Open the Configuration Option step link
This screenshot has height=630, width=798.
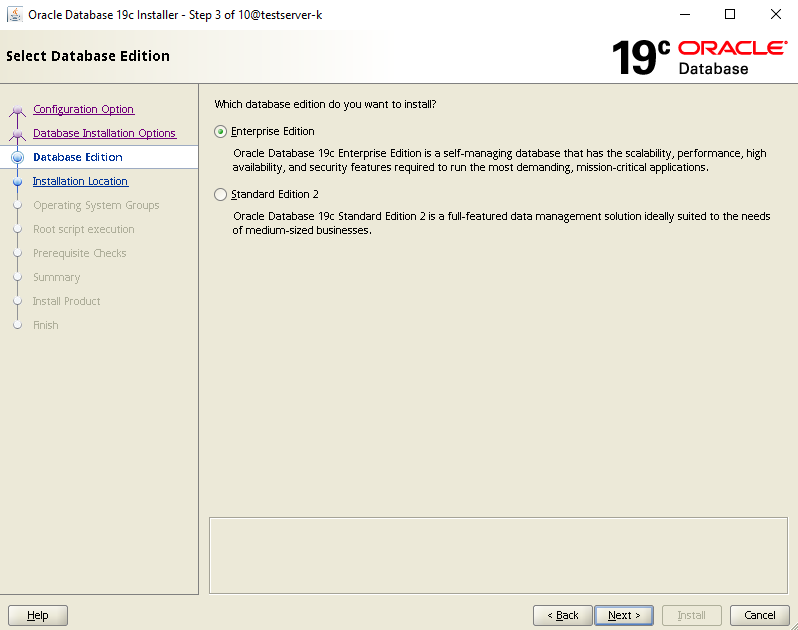83,109
